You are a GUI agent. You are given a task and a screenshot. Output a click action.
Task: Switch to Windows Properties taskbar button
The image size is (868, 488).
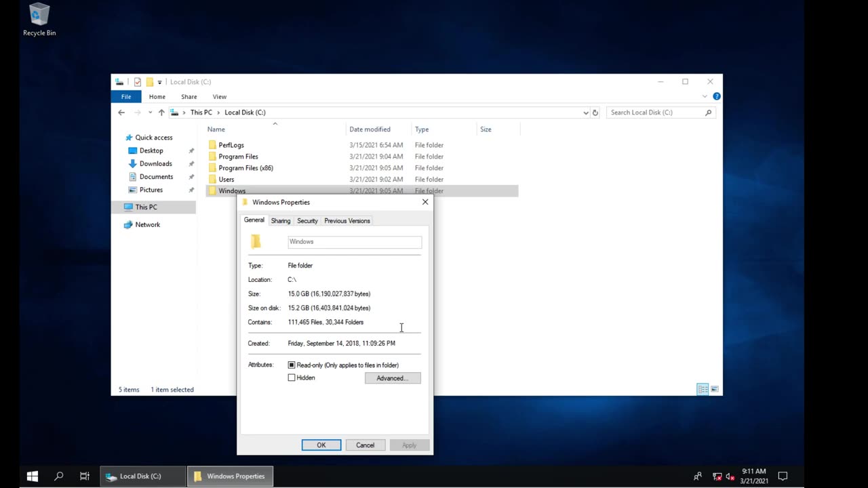231,476
